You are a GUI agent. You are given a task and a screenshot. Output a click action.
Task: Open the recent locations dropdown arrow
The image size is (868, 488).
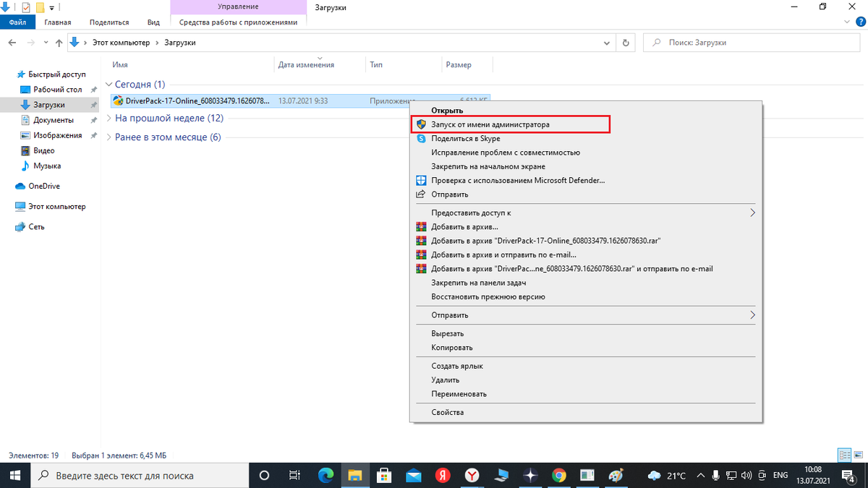click(x=46, y=43)
